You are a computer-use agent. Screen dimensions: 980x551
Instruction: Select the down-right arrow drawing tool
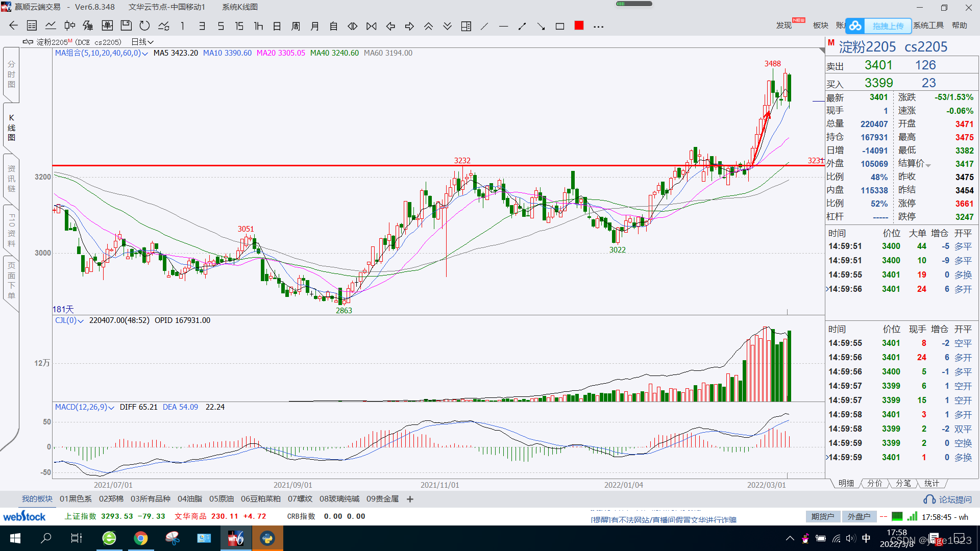click(x=541, y=26)
